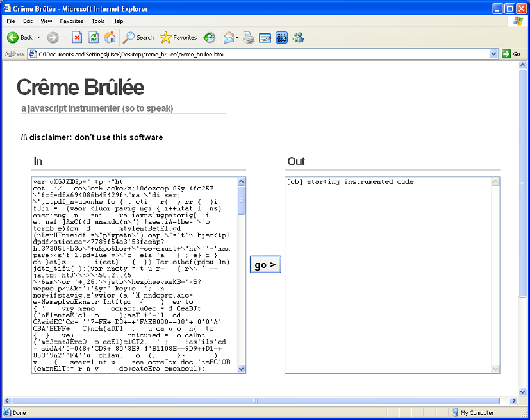530x420 pixels.
Task: Click the Print icon in toolbar
Action: tap(249, 37)
